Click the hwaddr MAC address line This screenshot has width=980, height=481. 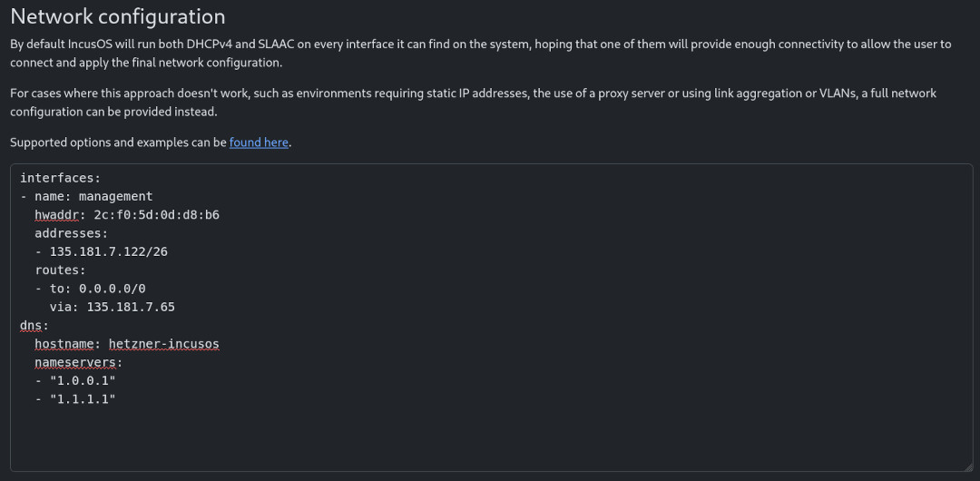127,214
